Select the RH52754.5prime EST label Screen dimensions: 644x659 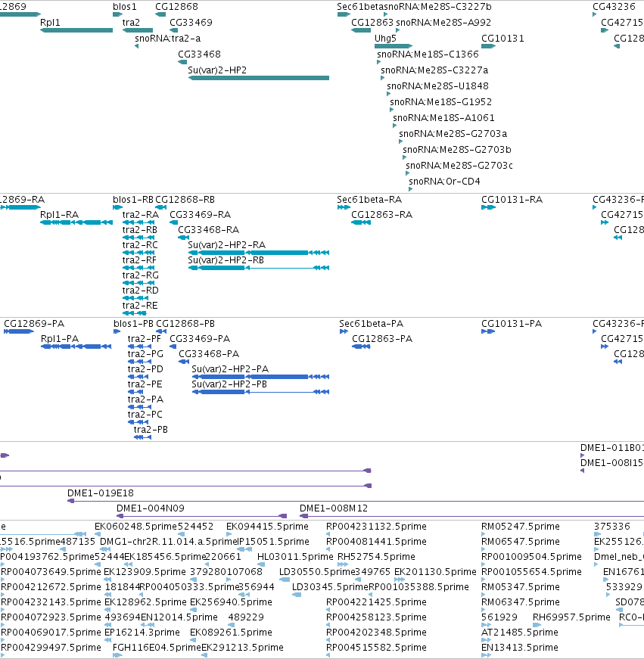click(376, 557)
